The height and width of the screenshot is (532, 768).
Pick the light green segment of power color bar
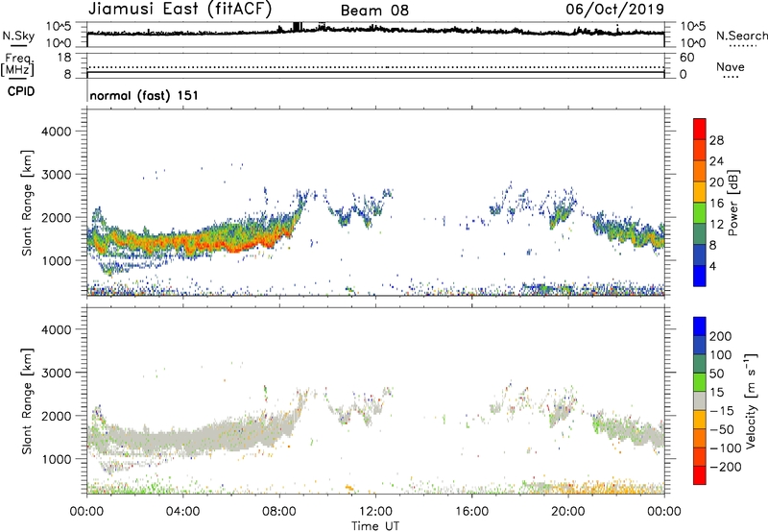(x=700, y=213)
